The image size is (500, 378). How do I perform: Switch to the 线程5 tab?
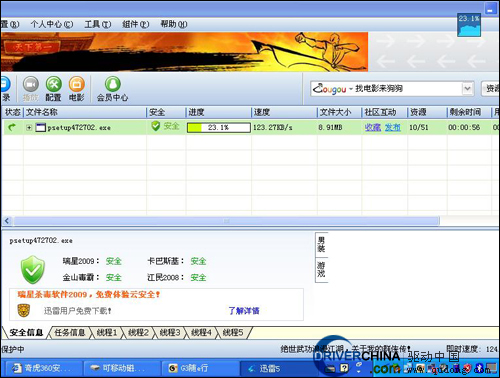tap(233, 333)
